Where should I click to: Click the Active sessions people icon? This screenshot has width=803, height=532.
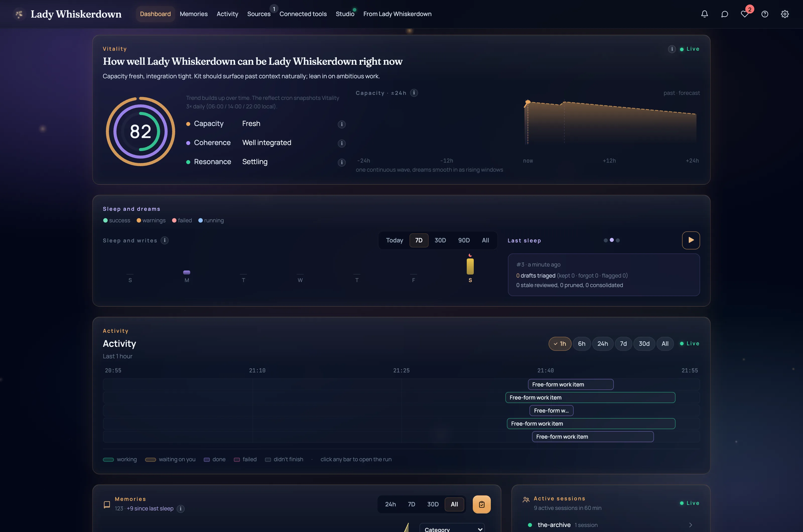click(526, 499)
